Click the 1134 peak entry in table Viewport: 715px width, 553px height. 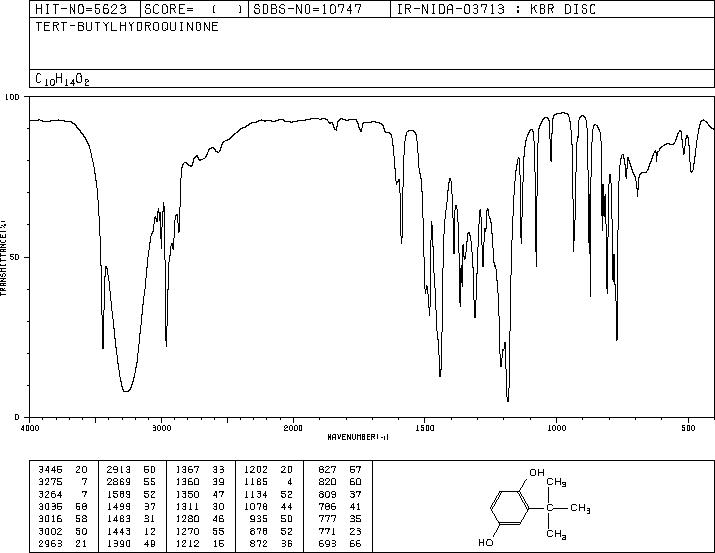(268, 494)
